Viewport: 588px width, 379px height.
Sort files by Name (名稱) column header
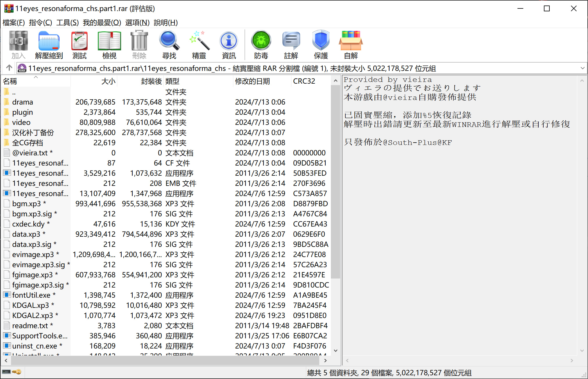[x=10, y=81]
